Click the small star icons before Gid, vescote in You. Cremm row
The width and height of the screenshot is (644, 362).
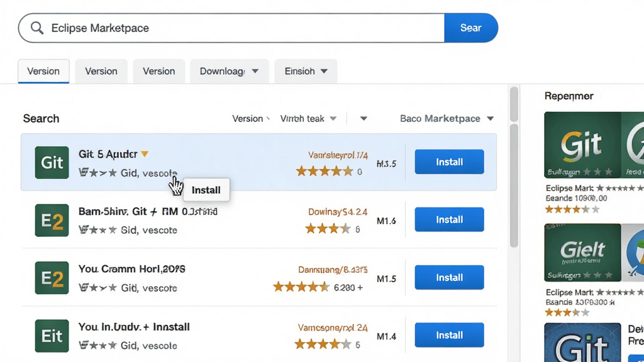97,288
